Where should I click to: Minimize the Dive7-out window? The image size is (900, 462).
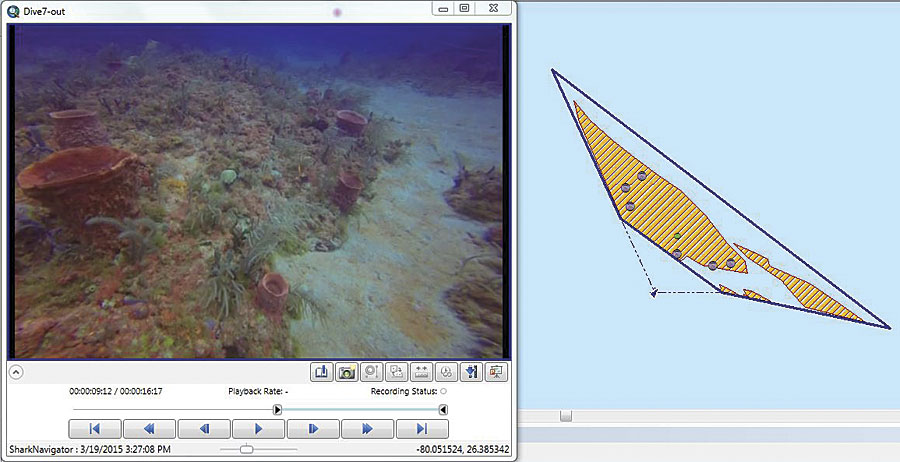coord(443,9)
